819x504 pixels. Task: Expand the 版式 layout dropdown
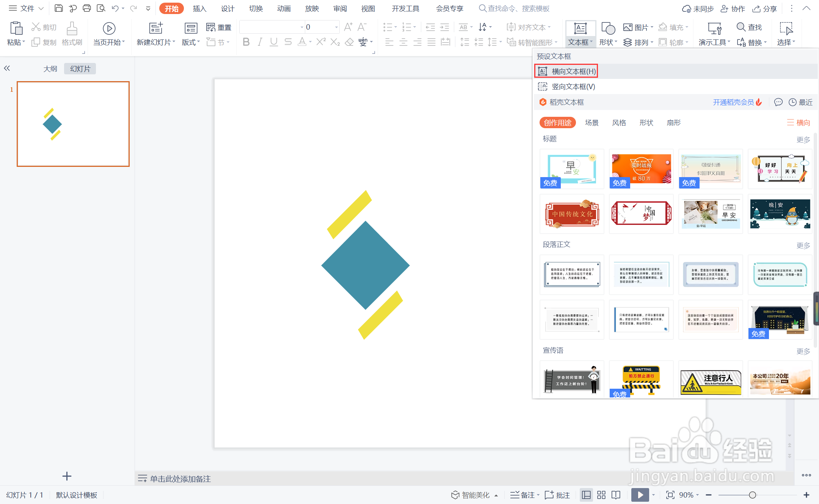point(191,42)
